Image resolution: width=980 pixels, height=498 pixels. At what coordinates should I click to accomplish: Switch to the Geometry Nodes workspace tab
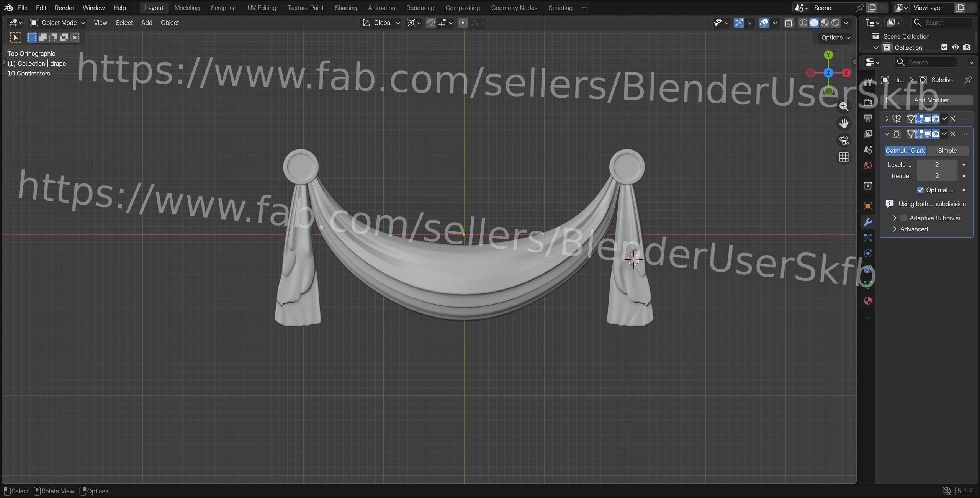click(514, 8)
